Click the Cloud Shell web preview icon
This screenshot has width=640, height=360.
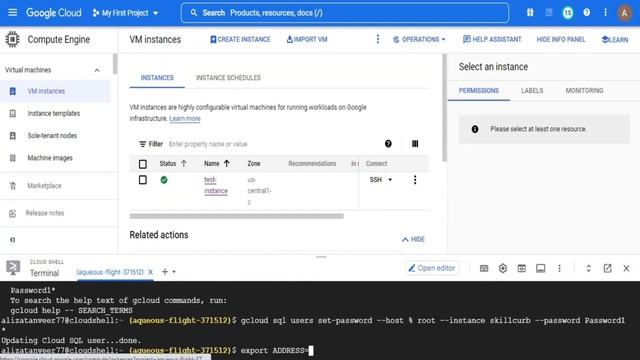coord(522,269)
